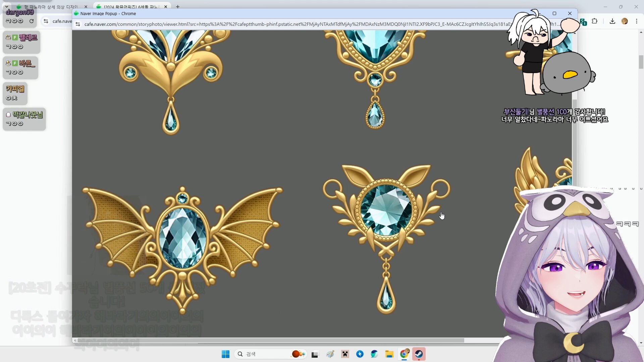The height and width of the screenshot is (362, 644).
Task: Expand the Chrome tab search dropdown
Action: coord(6,7)
